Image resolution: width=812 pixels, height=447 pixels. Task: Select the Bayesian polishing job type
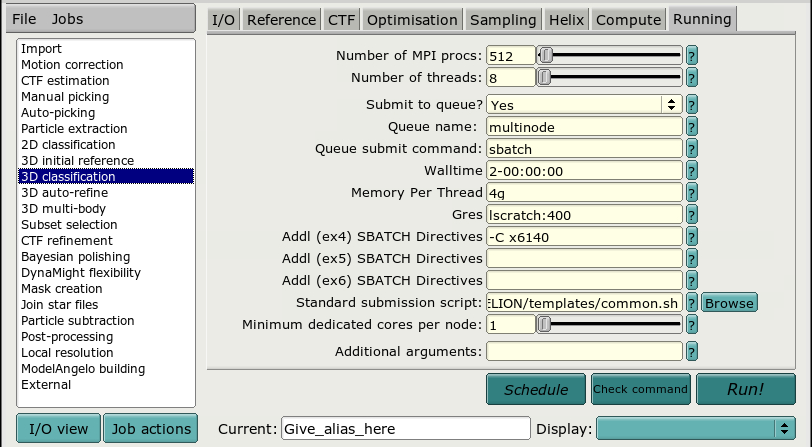tap(106, 257)
